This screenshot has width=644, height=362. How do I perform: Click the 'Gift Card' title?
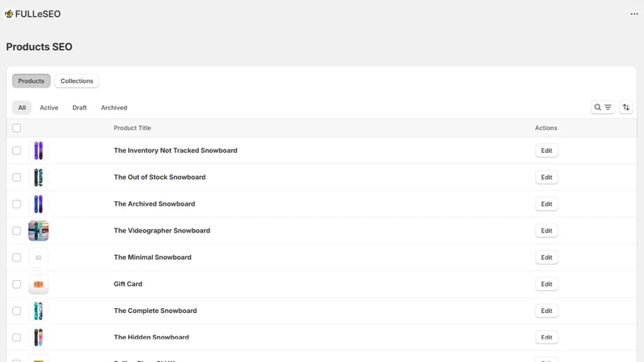click(128, 284)
